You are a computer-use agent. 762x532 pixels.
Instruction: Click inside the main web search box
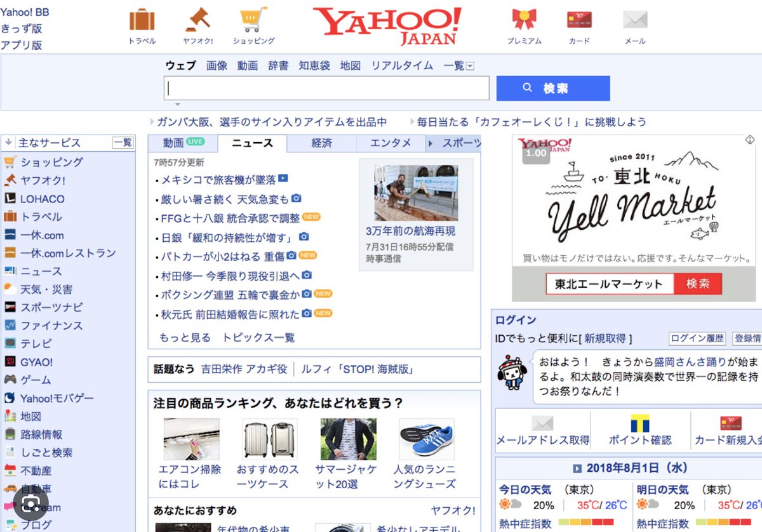click(326, 88)
